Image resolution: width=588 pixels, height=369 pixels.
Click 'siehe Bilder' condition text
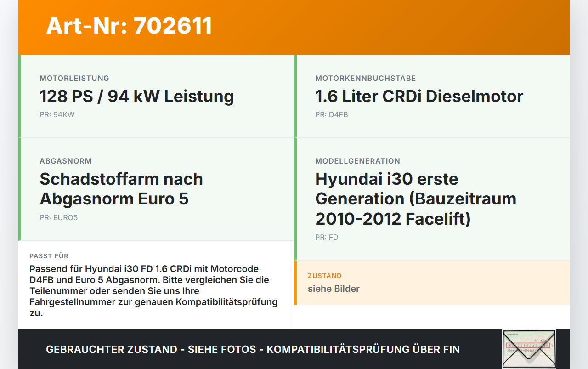coord(334,289)
